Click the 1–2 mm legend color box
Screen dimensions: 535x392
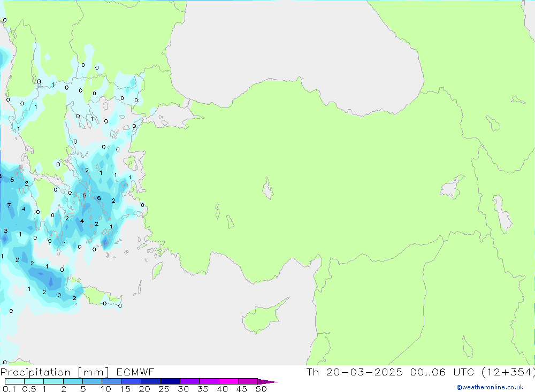(x=53, y=381)
